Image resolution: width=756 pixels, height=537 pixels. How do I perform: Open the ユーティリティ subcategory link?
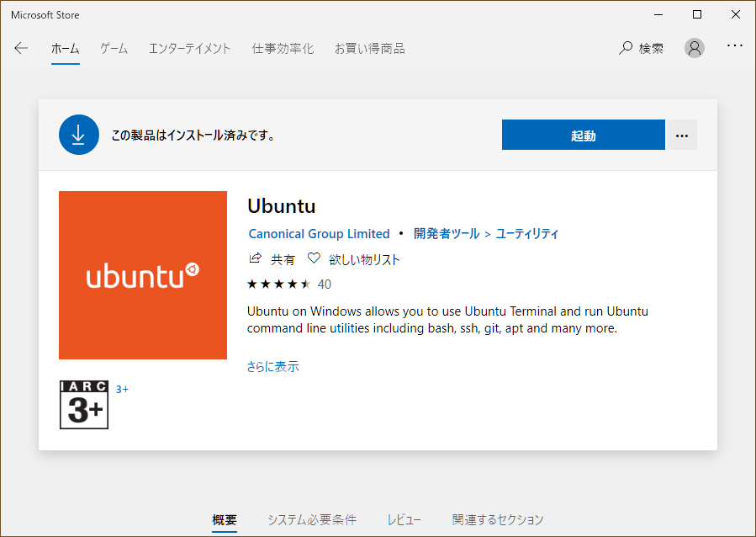(x=527, y=234)
